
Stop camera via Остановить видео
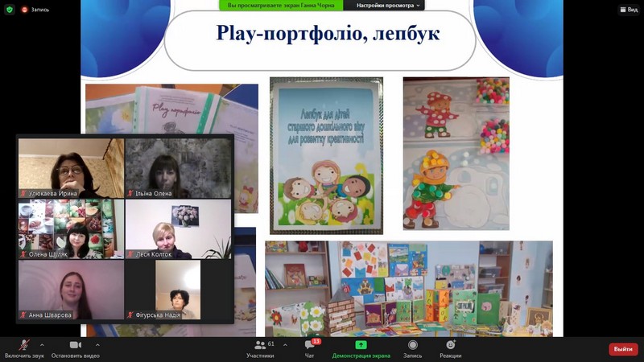pyautogui.click(x=75, y=349)
